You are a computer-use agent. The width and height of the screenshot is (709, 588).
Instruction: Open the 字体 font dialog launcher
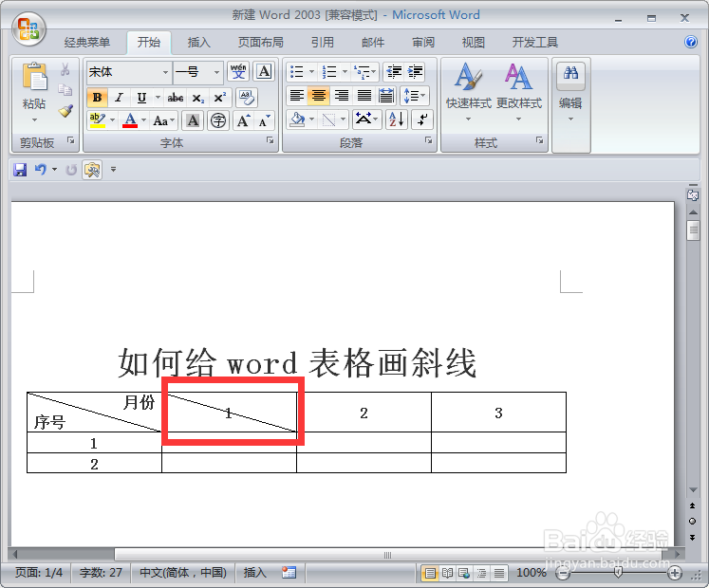coord(270,140)
